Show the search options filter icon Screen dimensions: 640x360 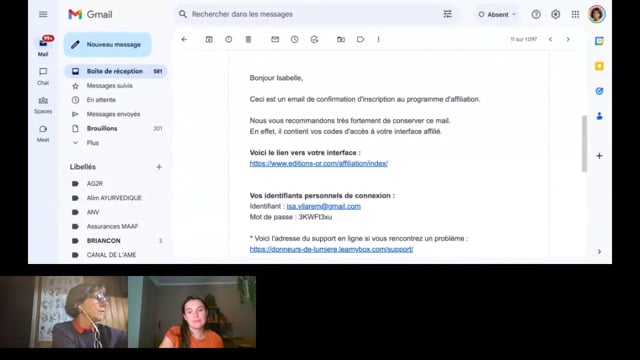[448, 14]
